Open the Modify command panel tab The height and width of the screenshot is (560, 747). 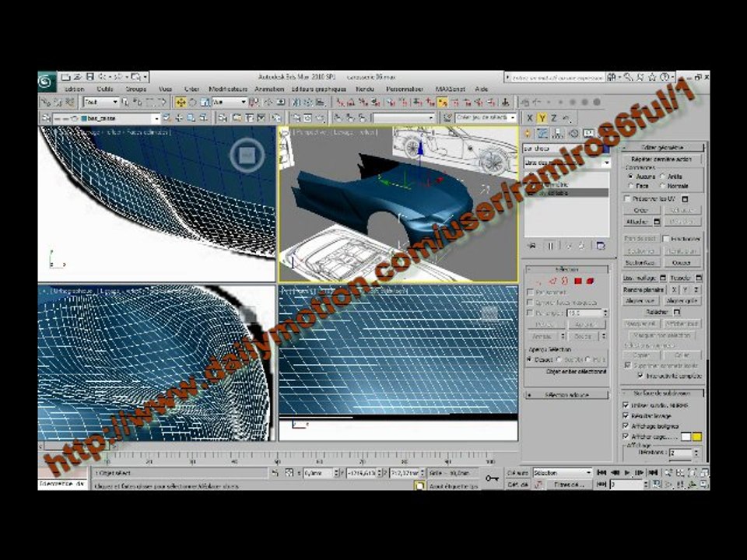542,134
